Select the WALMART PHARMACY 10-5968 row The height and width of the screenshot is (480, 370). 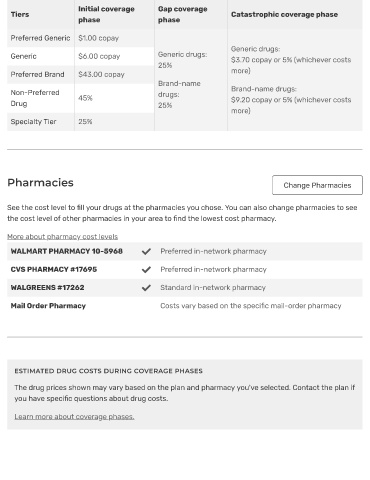pos(185,251)
